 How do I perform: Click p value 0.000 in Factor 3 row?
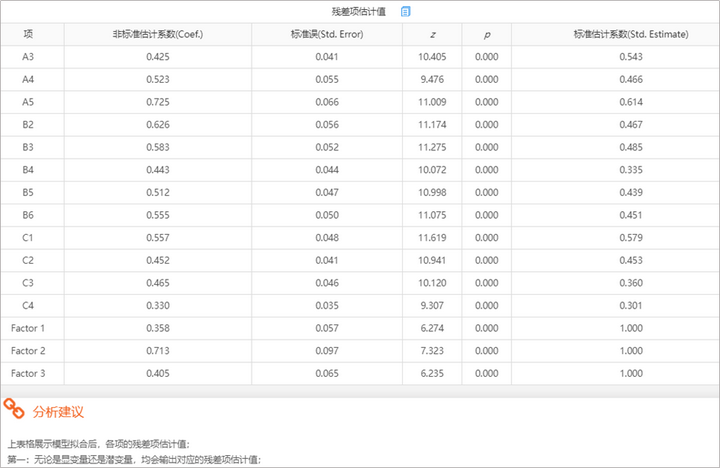tap(487, 373)
